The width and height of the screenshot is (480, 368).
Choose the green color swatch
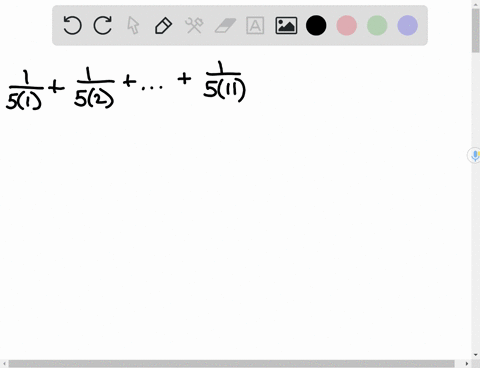377,25
